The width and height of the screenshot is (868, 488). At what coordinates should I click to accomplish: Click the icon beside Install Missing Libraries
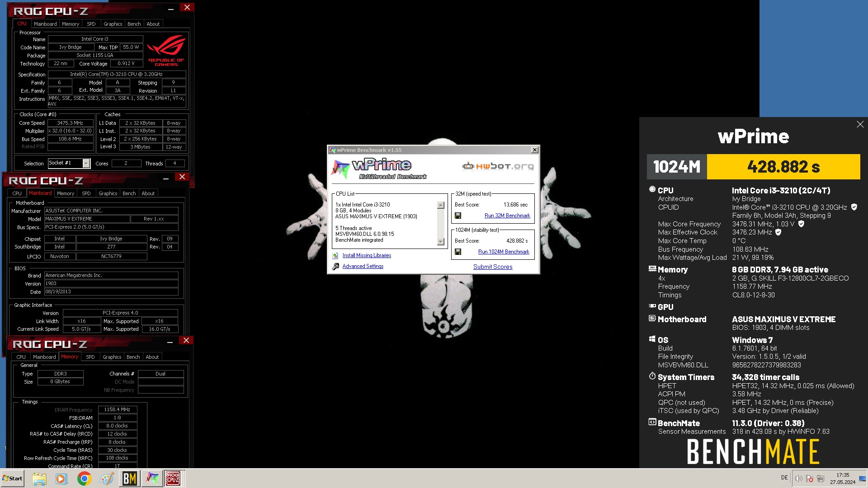(335, 256)
